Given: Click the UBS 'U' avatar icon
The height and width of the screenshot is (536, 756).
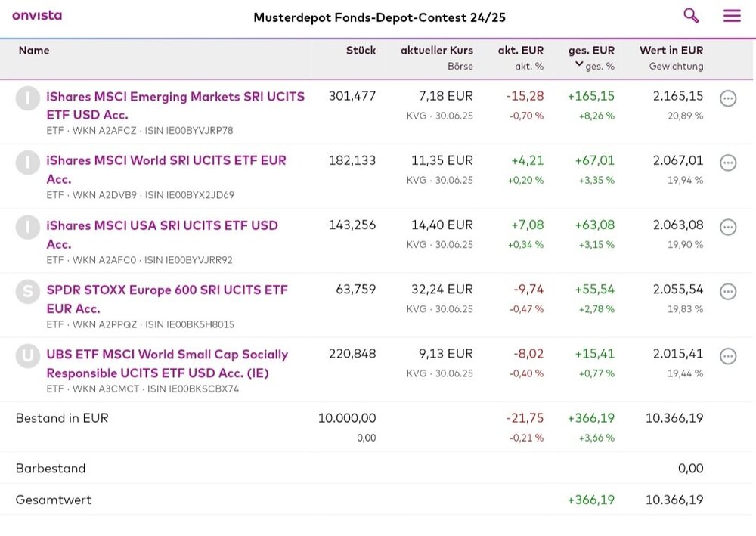Looking at the screenshot, I should click(x=28, y=356).
